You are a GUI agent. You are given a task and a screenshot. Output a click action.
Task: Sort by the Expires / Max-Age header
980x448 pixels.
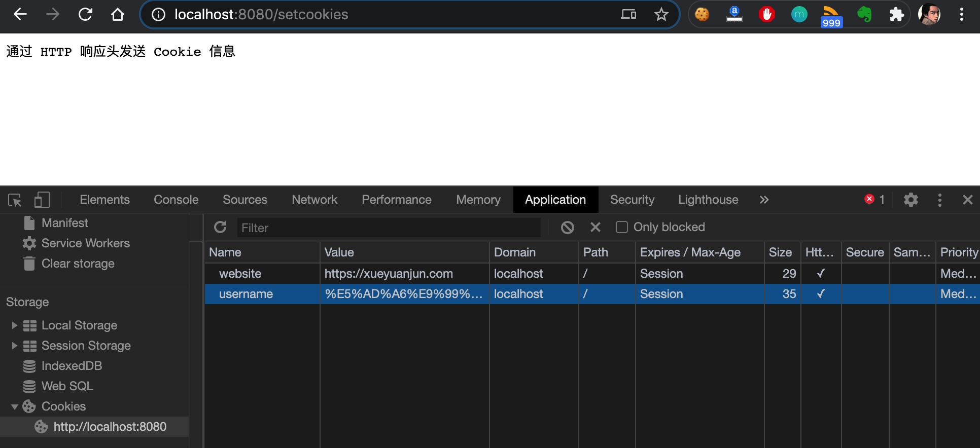click(x=700, y=252)
